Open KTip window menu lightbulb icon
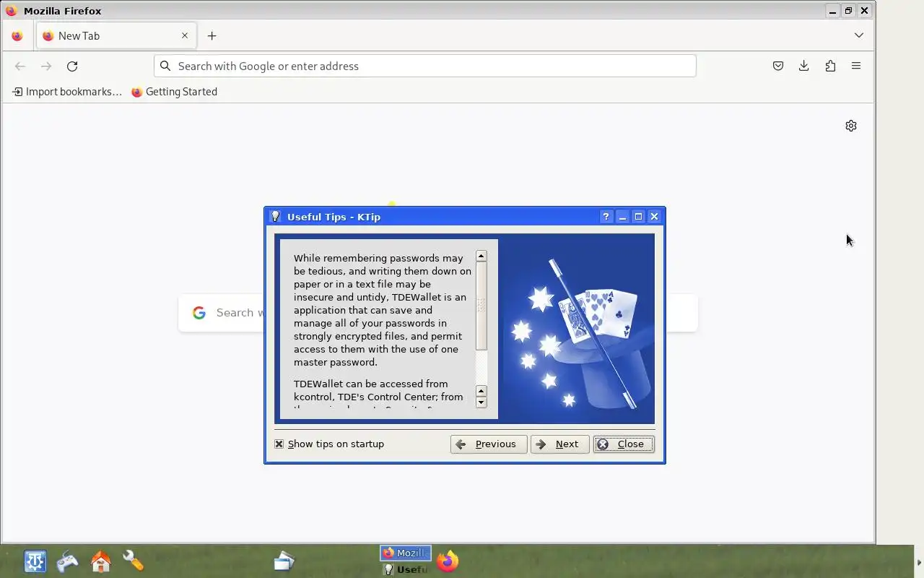 (275, 216)
